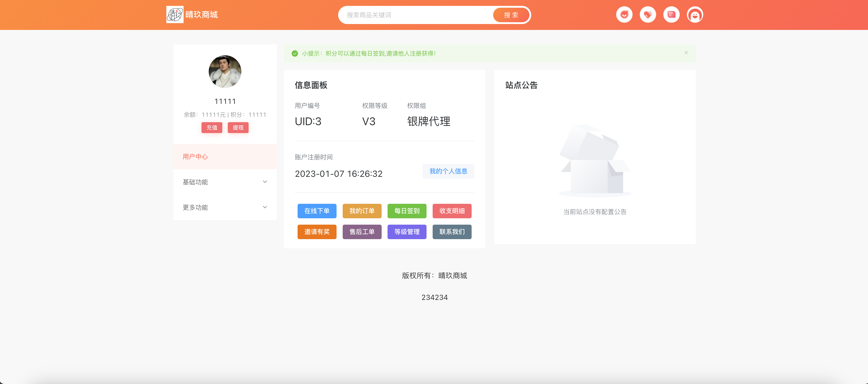Click the user profile photo avatar

click(225, 71)
